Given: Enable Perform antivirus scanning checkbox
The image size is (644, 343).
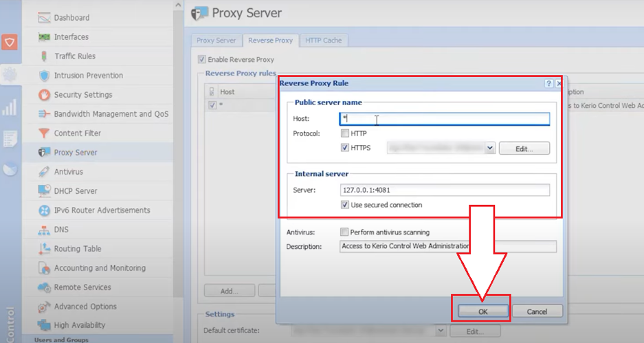Looking at the screenshot, I should coord(344,232).
